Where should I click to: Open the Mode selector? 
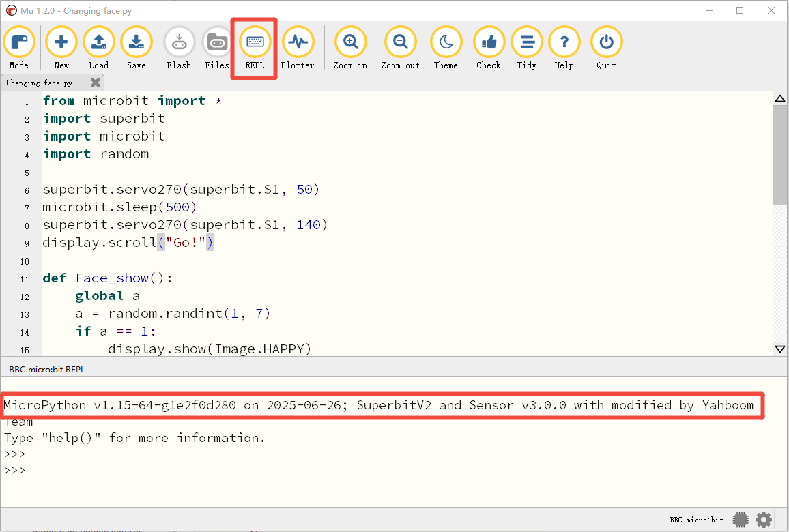click(19, 48)
